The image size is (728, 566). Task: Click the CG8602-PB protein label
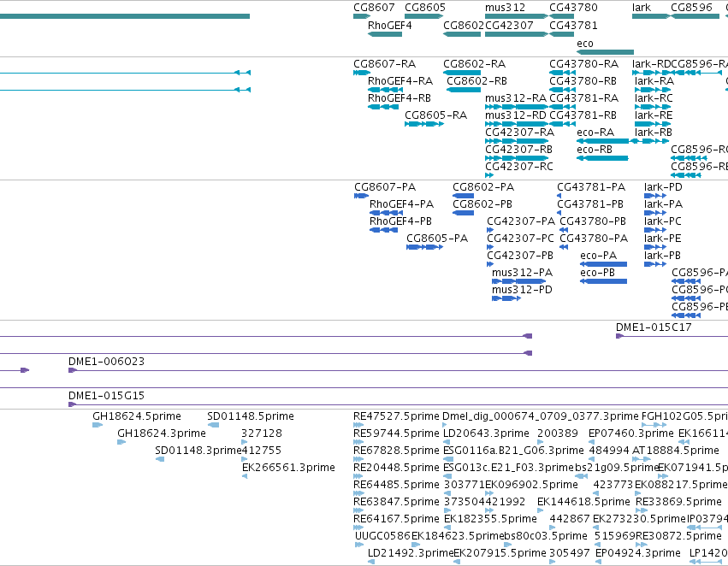pos(482,204)
